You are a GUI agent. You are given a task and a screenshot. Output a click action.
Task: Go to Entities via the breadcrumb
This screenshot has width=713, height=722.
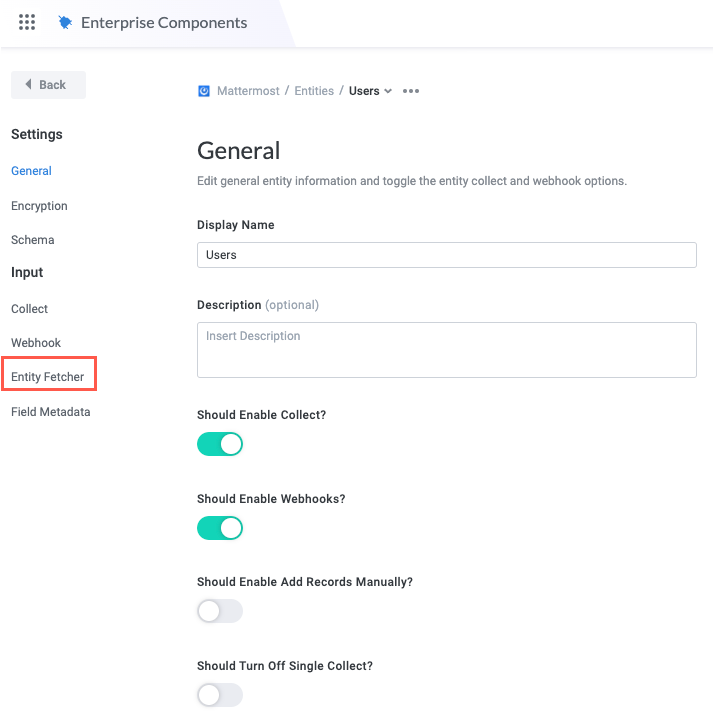coord(314,91)
